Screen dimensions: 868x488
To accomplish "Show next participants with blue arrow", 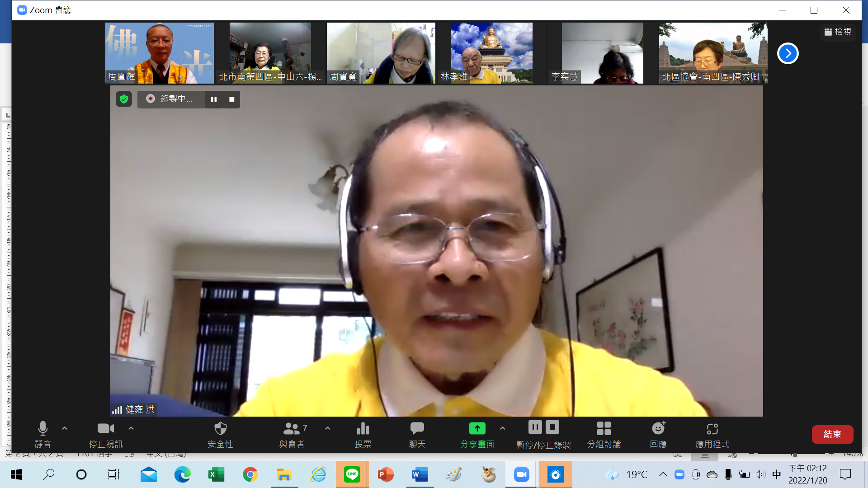I will pyautogui.click(x=788, y=53).
